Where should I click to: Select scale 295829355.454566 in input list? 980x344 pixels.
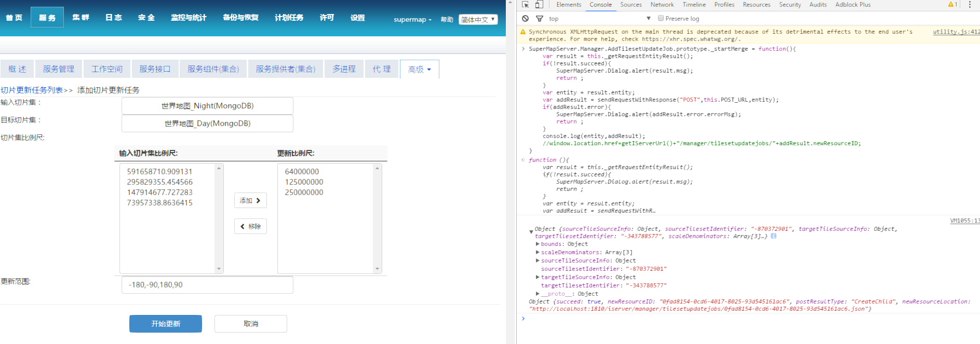159,182
